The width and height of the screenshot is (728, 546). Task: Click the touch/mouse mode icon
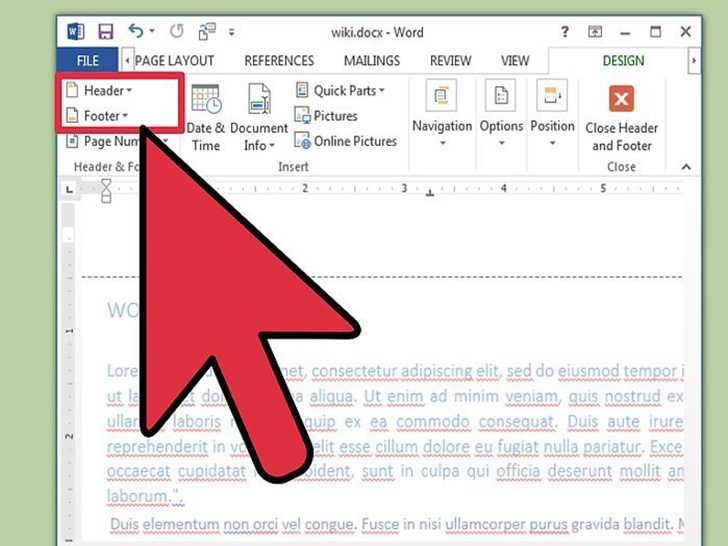pos(207,32)
